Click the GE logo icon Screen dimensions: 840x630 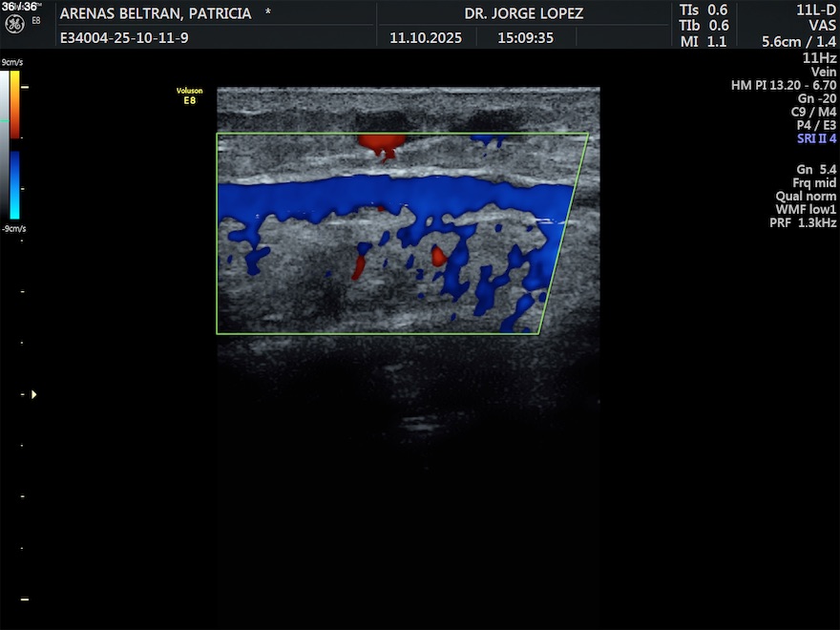[14, 23]
